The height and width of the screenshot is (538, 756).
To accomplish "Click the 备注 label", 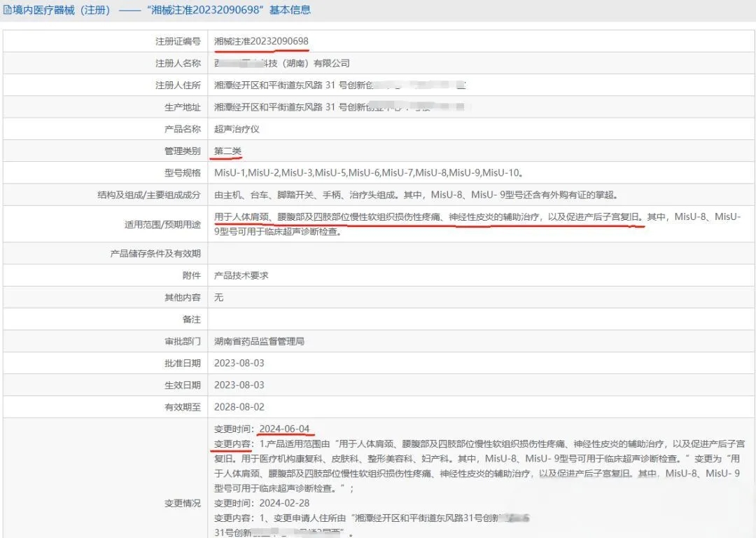I will point(191,319).
